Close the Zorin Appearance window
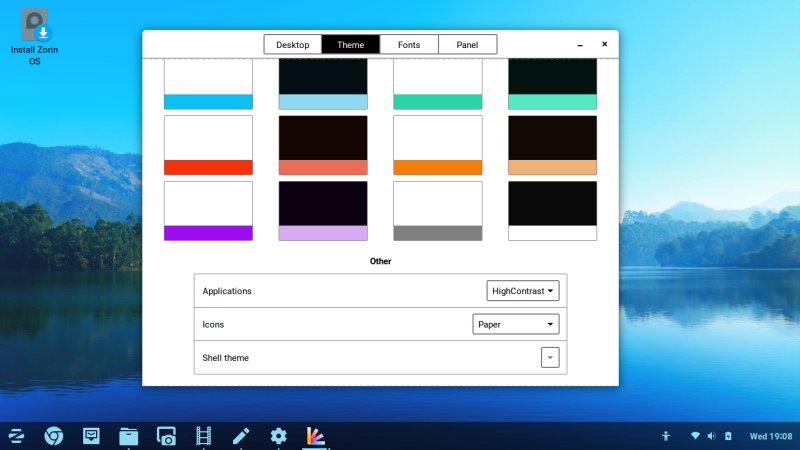The width and height of the screenshot is (800, 450). 605,44
